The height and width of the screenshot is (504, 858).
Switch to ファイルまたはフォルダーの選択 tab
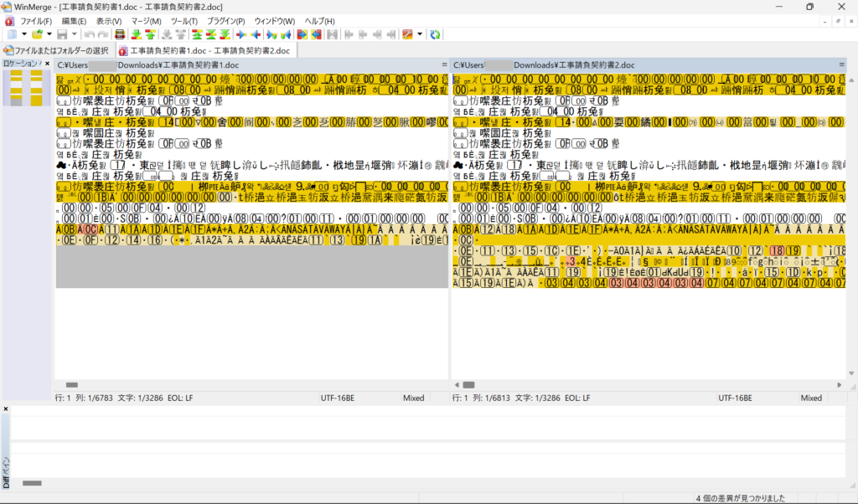click(57, 50)
